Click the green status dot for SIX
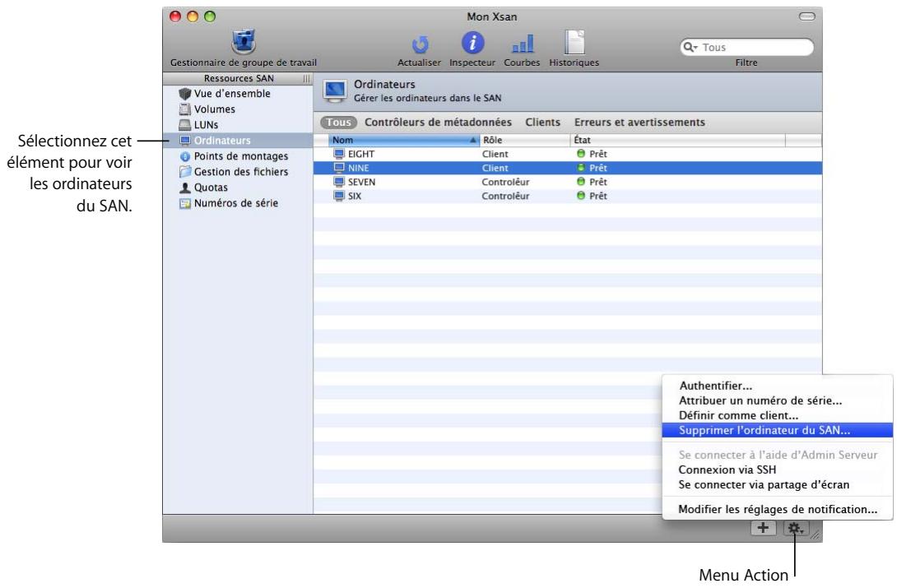This screenshot has height=588, width=897. pos(581,196)
